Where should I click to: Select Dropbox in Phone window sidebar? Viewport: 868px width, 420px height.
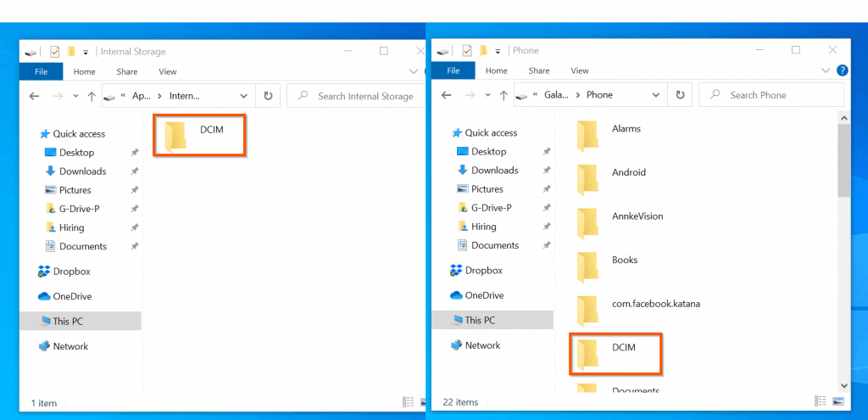tap(476, 271)
